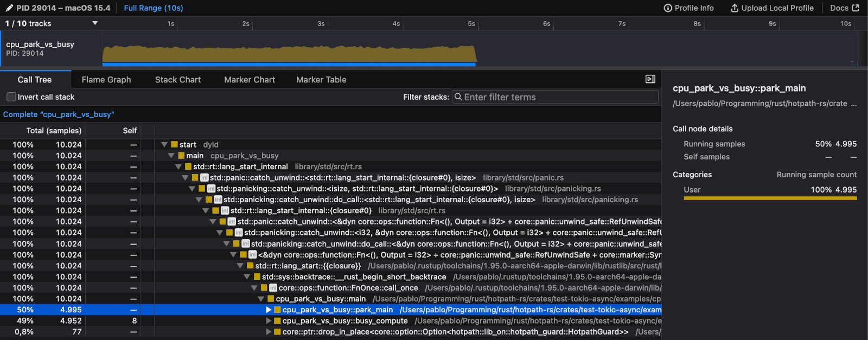The height and width of the screenshot is (340, 868).
Task: Click the Running samples value in sidebar
Action: point(836,144)
